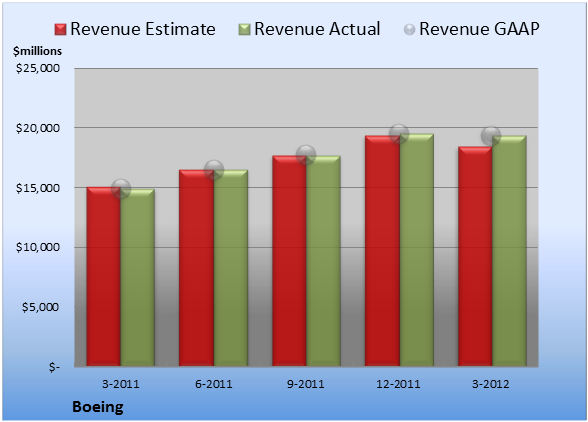The width and height of the screenshot is (588, 422).
Task: Click the 6-2011 quarter label
Action: tap(214, 384)
